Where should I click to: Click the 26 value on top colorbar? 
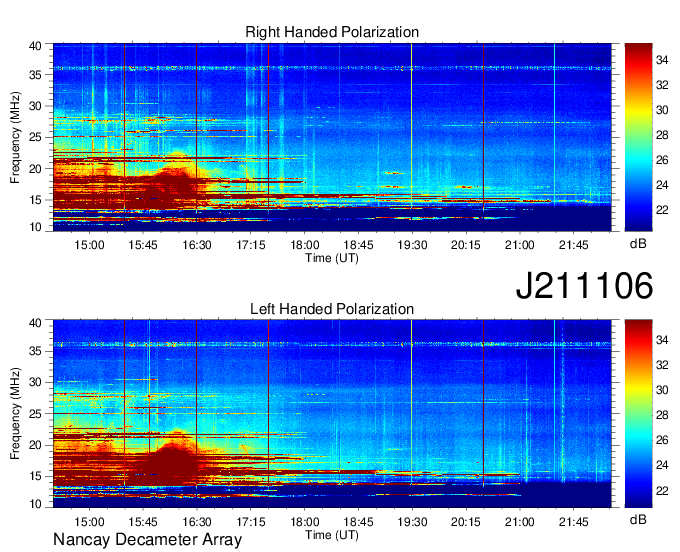(x=662, y=160)
